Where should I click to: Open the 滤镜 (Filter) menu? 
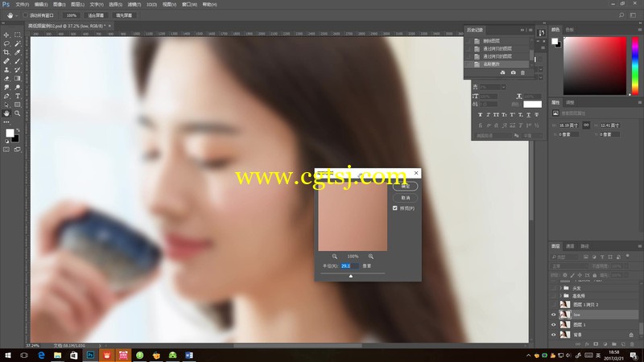tap(134, 5)
